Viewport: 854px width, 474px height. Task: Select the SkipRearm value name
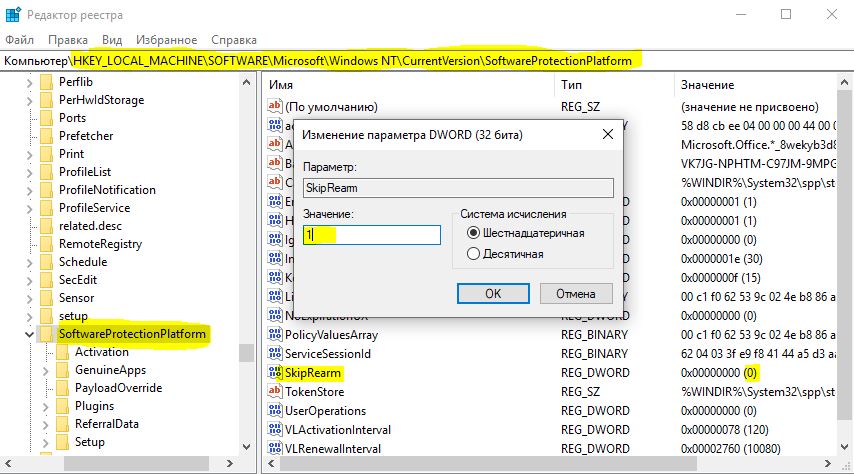(313, 373)
